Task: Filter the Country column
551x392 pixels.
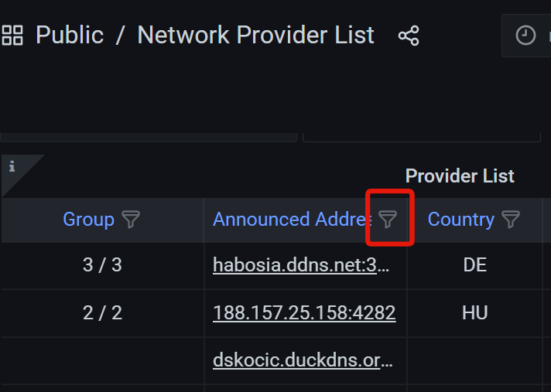Action: point(511,220)
